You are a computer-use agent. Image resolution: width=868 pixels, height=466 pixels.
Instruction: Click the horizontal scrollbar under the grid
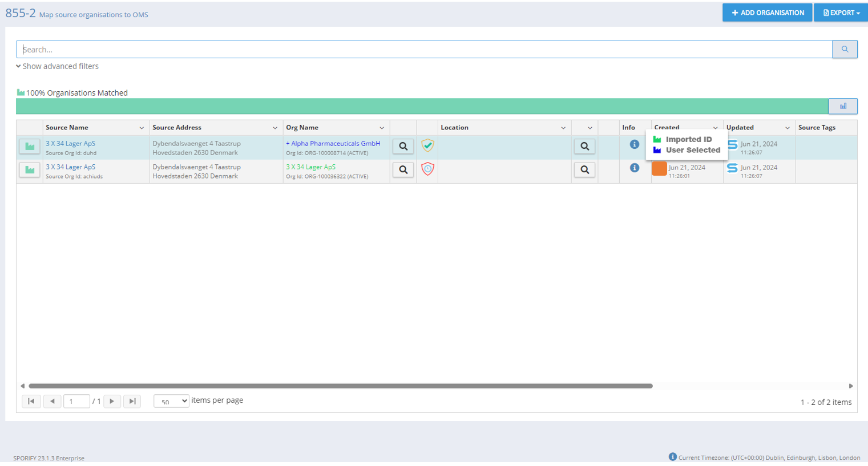[340, 386]
